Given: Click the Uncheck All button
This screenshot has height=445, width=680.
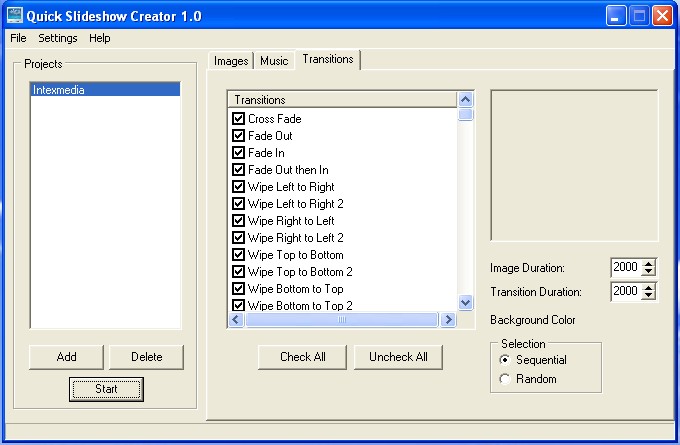Looking at the screenshot, I should point(398,357).
